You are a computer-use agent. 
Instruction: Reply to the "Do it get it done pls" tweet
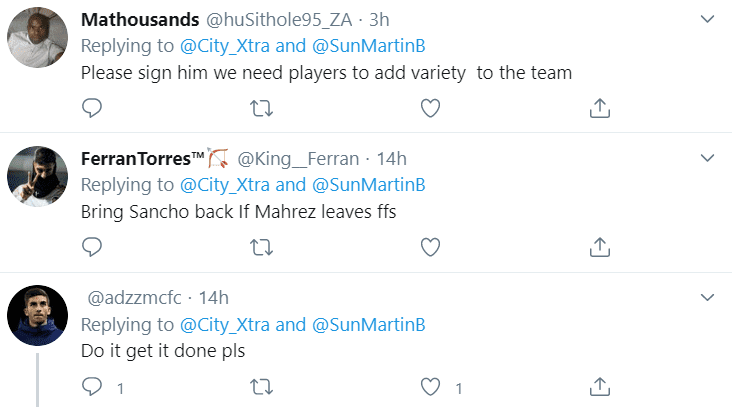(92, 386)
